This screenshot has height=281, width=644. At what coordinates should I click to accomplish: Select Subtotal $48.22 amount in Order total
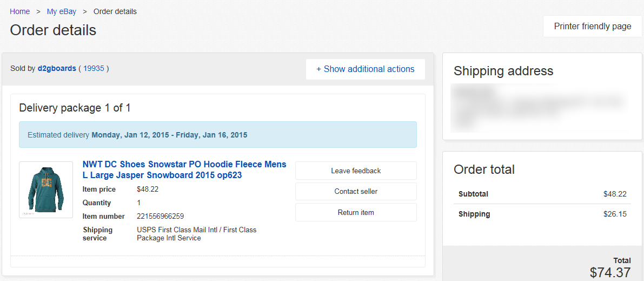615,194
